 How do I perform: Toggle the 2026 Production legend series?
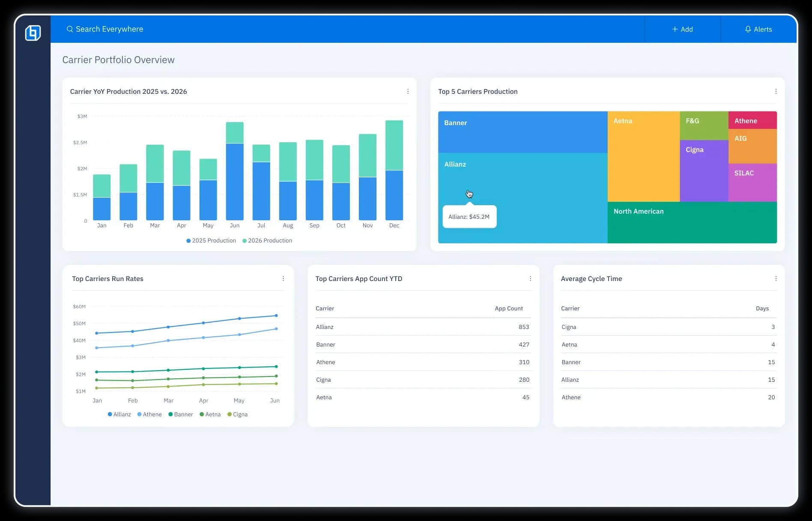coord(267,241)
